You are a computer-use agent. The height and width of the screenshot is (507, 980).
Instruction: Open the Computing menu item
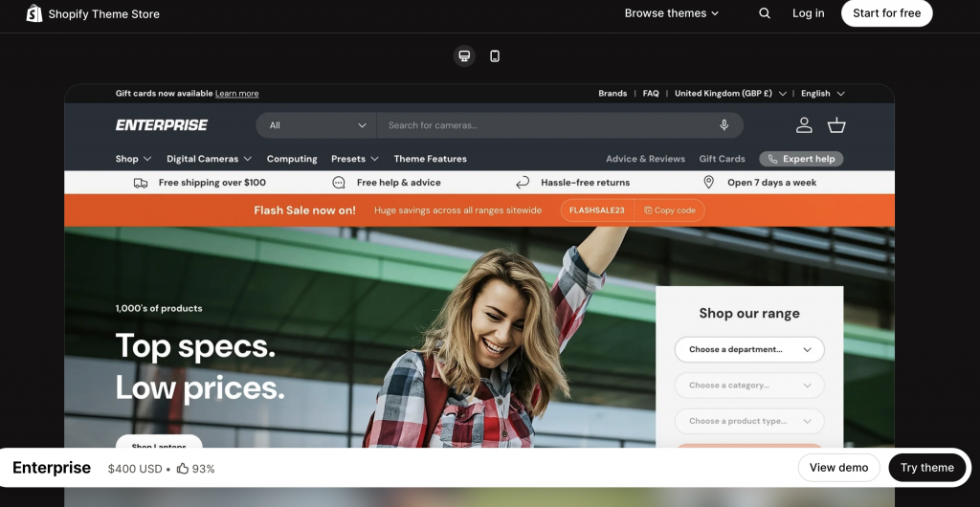click(292, 159)
